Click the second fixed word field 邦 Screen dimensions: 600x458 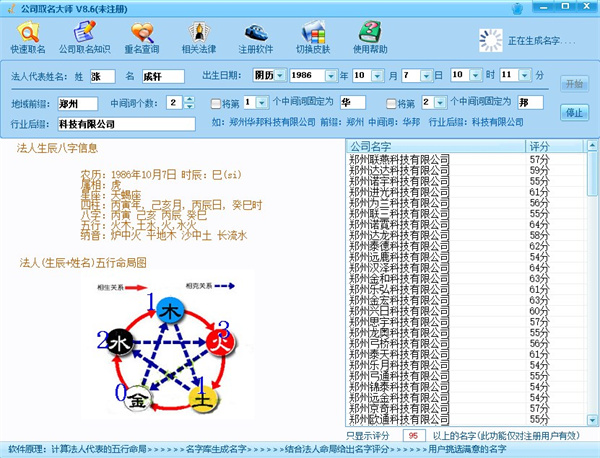tap(530, 103)
